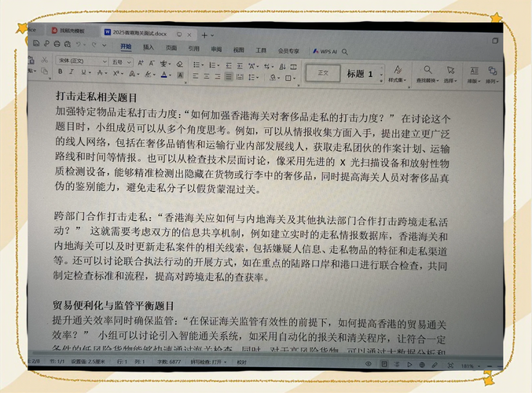Align text left
The height and width of the screenshot is (393, 532).
pyautogui.click(x=196, y=76)
